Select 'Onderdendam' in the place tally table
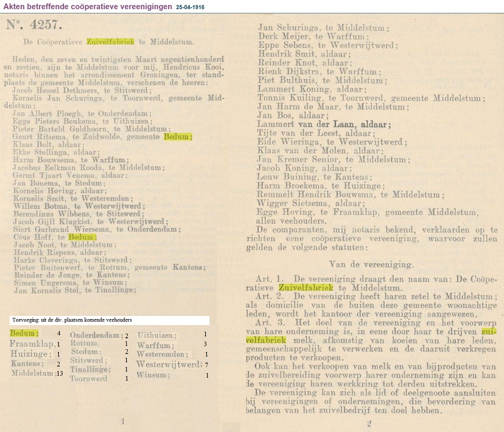Screen dimensions: 504x432 (97, 335)
